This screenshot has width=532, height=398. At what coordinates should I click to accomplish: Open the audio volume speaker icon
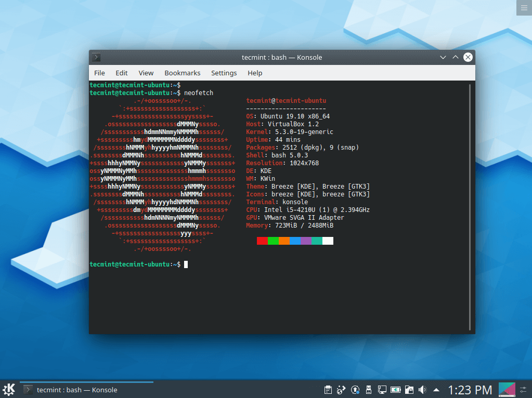pyautogui.click(x=422, y=389)
